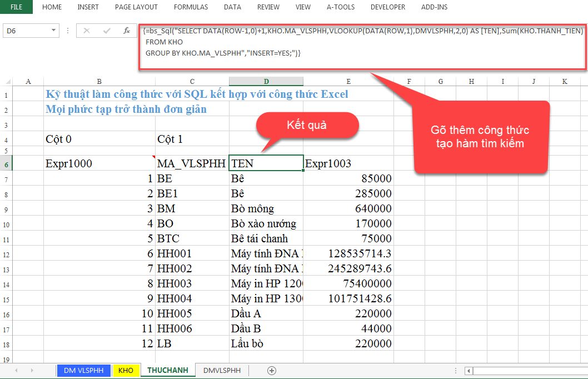
Task: Select the 'Cột 1' cell
Action: click(192, 139)
